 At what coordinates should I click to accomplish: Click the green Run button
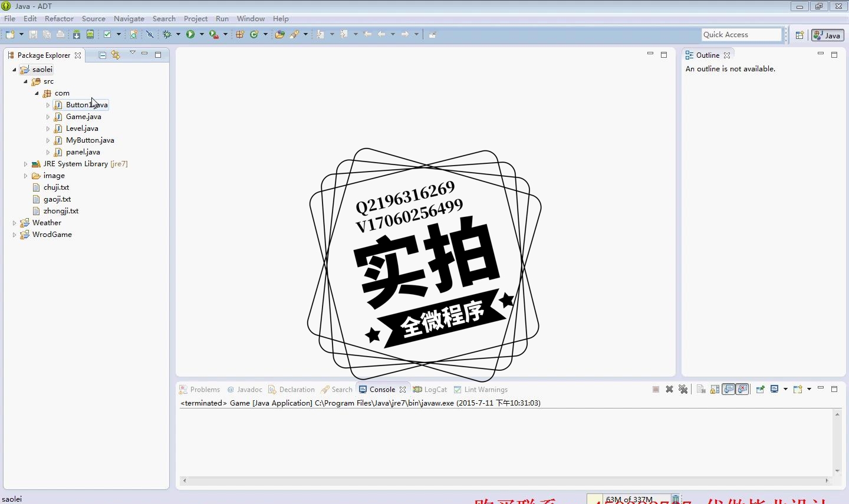(190, 35)
